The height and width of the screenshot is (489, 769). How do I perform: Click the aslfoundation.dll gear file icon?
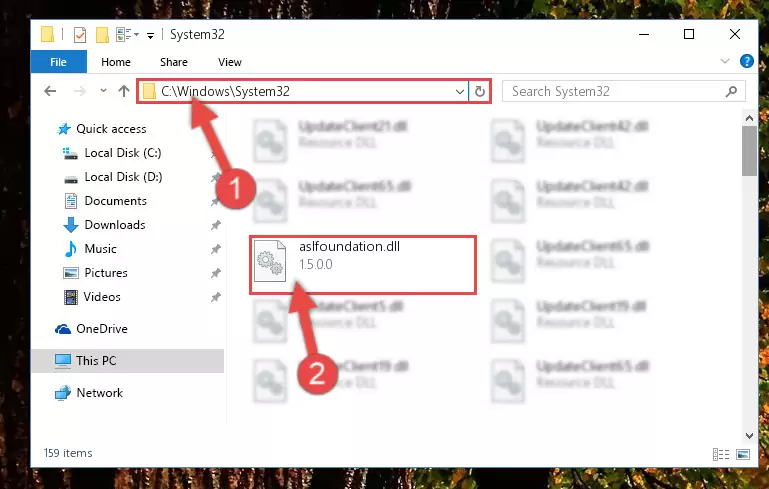point(270,261)
